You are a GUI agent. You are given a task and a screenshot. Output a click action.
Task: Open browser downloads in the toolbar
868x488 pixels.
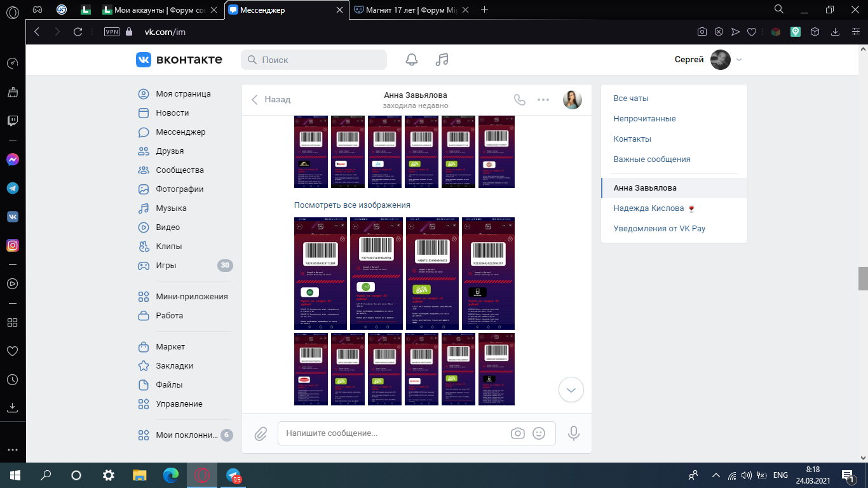pos(836,32)
